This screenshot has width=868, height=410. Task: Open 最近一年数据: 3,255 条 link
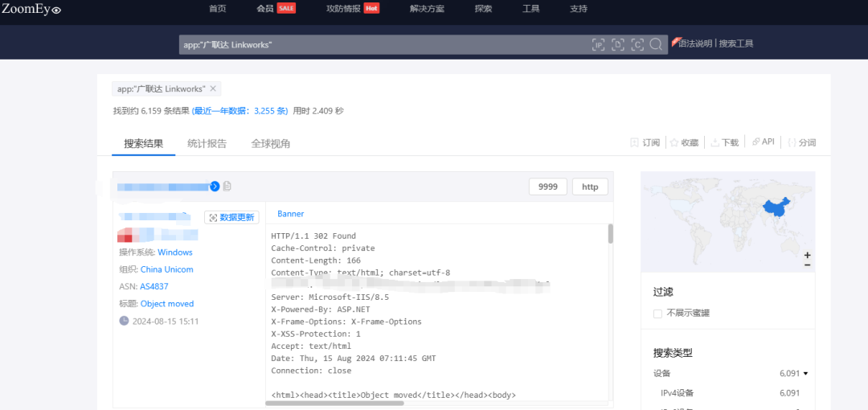(x=240, y=111)
